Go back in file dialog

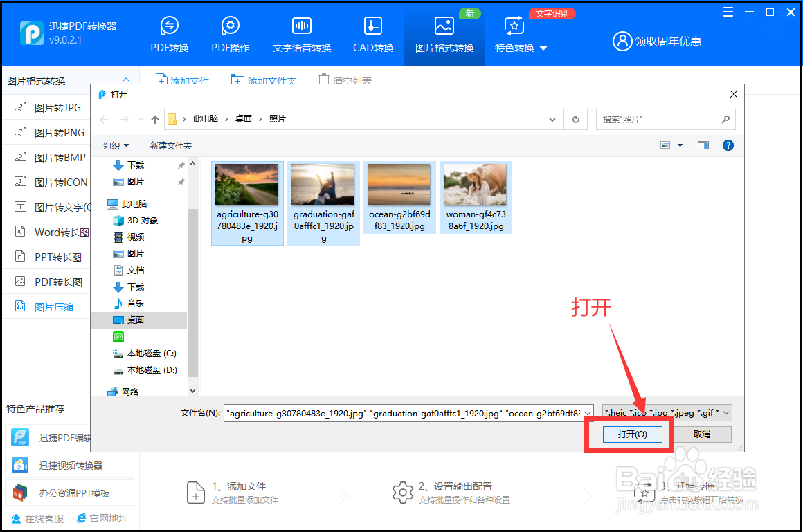tap(104, 119)
